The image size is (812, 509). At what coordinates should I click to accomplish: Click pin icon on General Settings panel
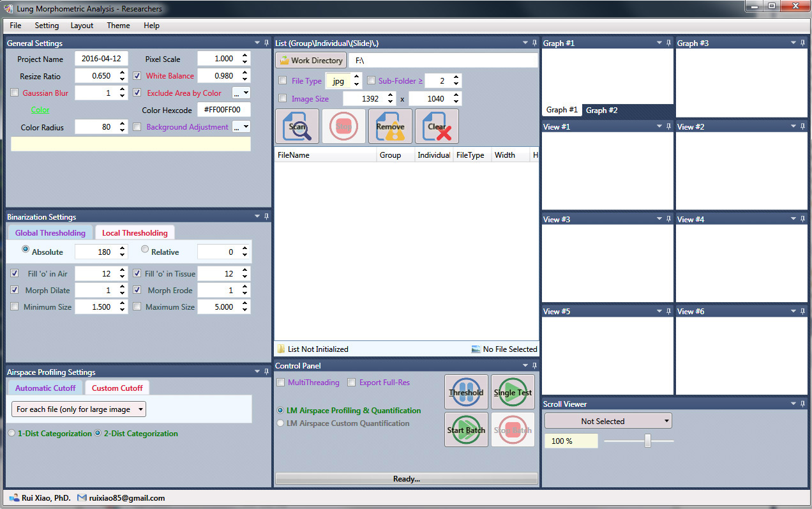pos(266,43)
